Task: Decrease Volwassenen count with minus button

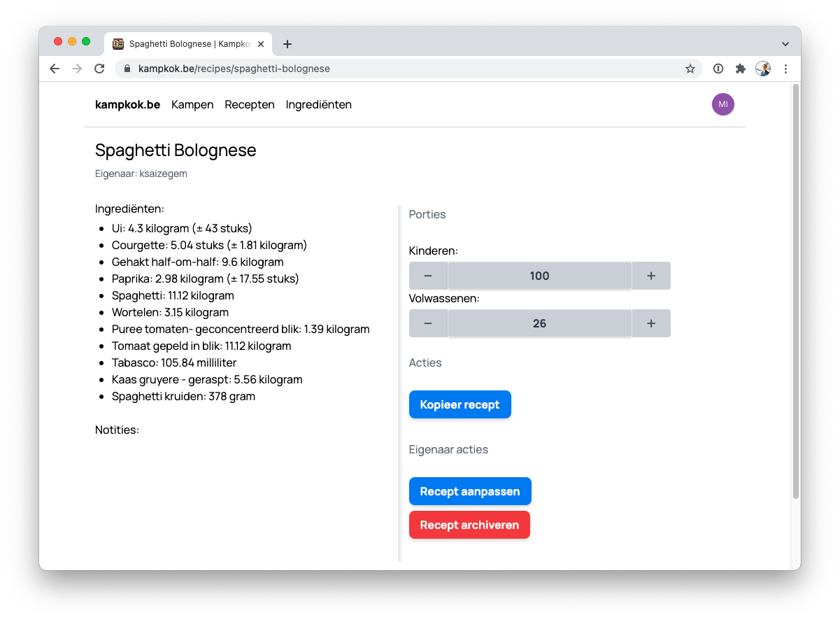Action: tap(428, 323)
